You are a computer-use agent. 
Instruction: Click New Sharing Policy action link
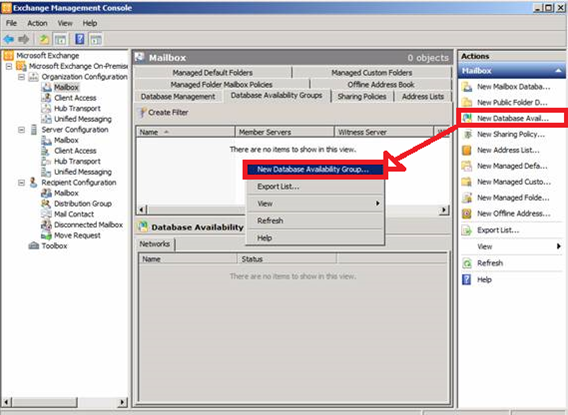click(x=511, y=134)
